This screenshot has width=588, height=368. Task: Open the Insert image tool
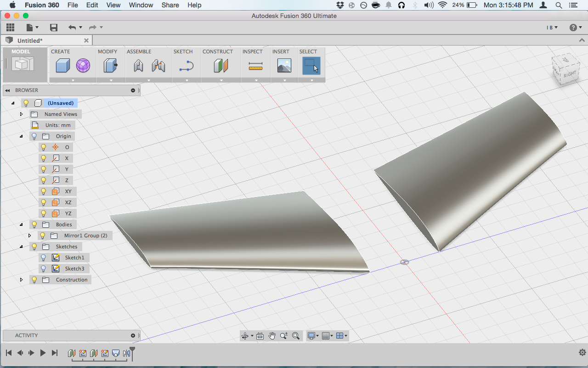point(284,66)
